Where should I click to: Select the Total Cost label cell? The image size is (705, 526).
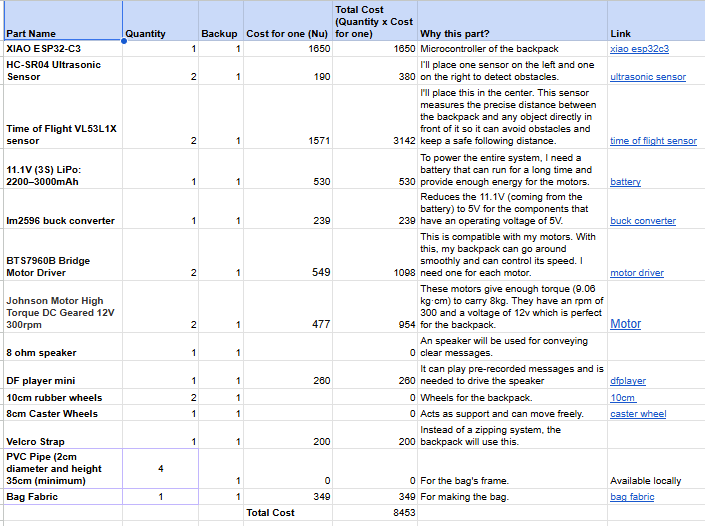pyautogui.click(x=288, y=513)
